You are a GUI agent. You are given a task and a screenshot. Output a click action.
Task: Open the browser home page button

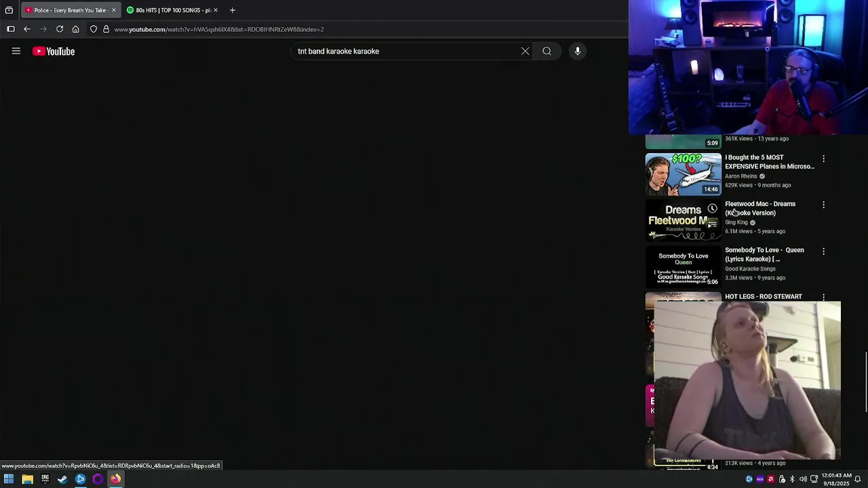75,29
